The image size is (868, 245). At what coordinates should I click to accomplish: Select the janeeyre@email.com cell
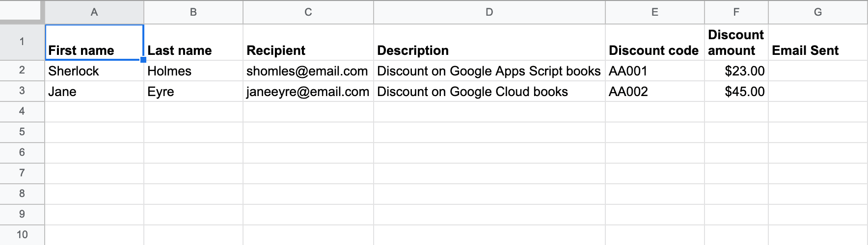pyautogui.click(x=308, y=92)
